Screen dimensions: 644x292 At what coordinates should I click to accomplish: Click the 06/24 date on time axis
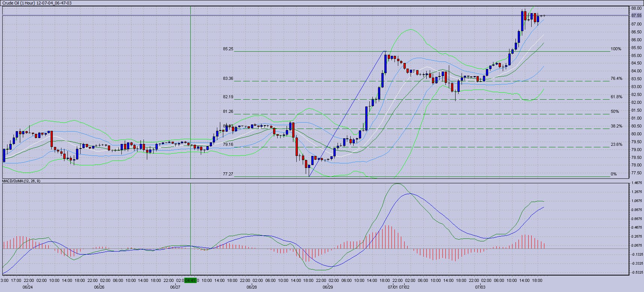(x=27, y=288)
